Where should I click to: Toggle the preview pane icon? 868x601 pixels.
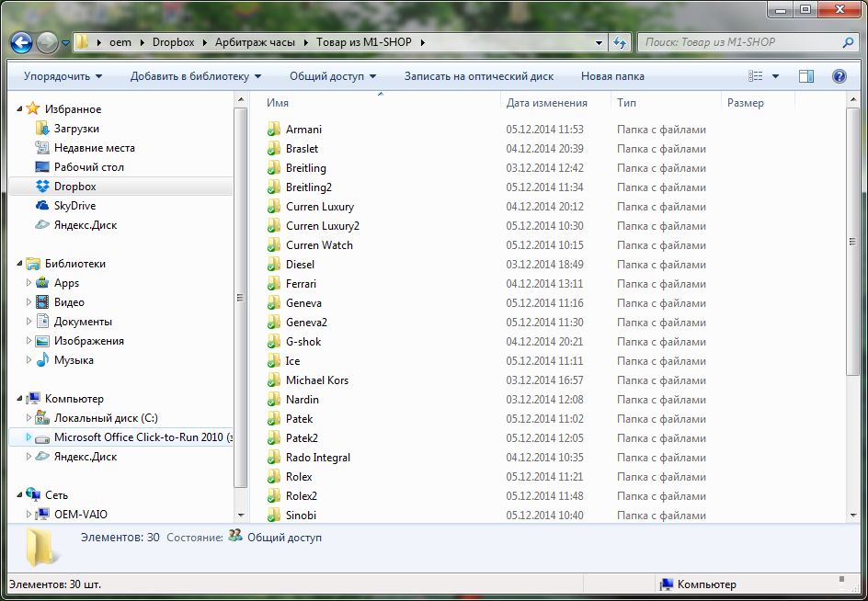click(x=806, y=76)
